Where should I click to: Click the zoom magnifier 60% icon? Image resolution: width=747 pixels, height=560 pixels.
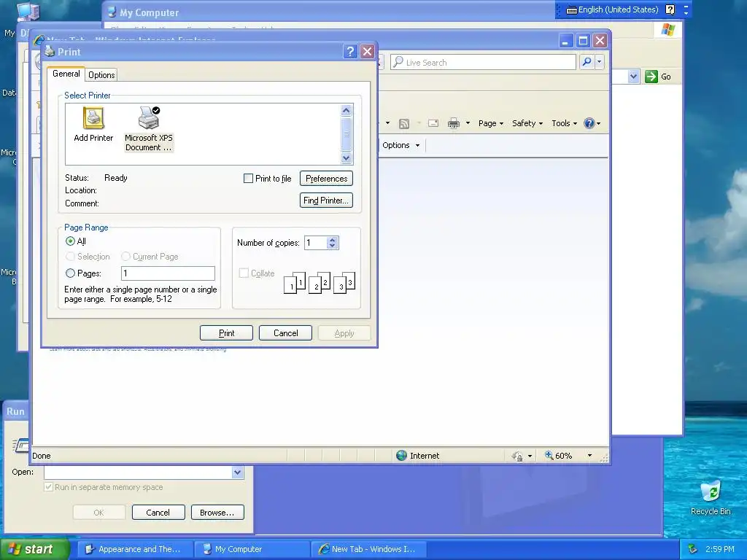[x=549, y=455]
